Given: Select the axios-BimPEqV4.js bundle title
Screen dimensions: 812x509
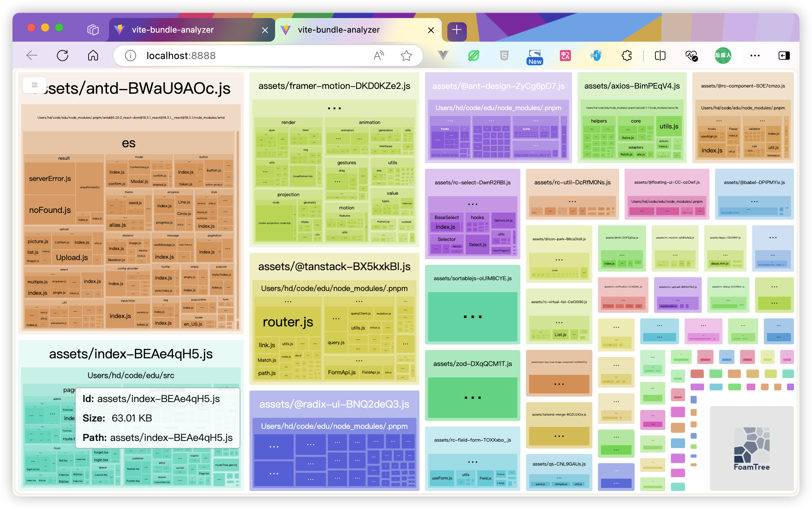Looking at the screenshot, I should pyautogui.click(x=632, y=86).
